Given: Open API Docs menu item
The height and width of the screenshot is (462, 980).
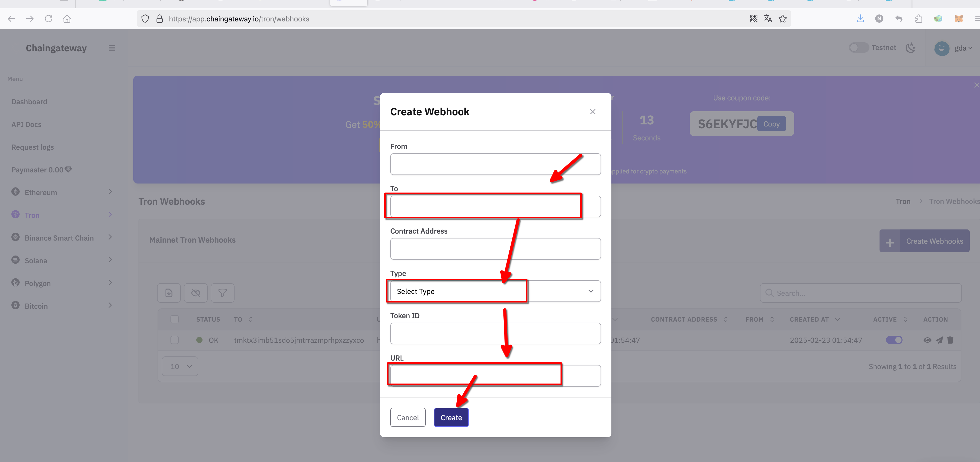Looking at the screenshot, I should [26, 124].
